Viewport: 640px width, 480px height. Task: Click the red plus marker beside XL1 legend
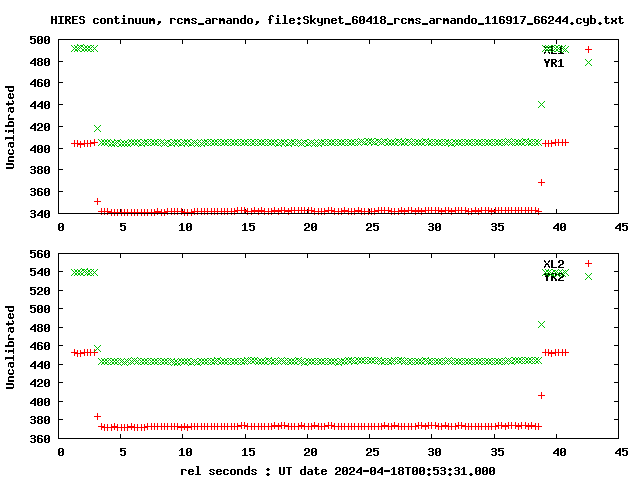point(588,49)
